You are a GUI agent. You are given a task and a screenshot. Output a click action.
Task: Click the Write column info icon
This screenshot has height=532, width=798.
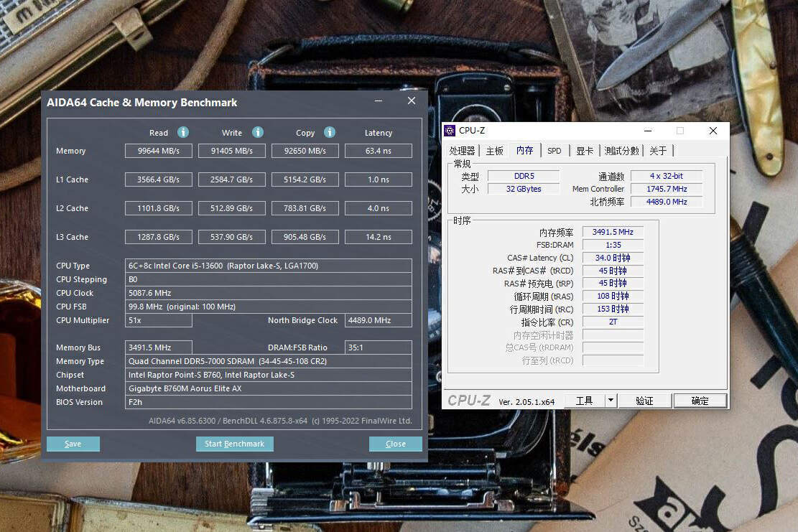pos(258,132)
